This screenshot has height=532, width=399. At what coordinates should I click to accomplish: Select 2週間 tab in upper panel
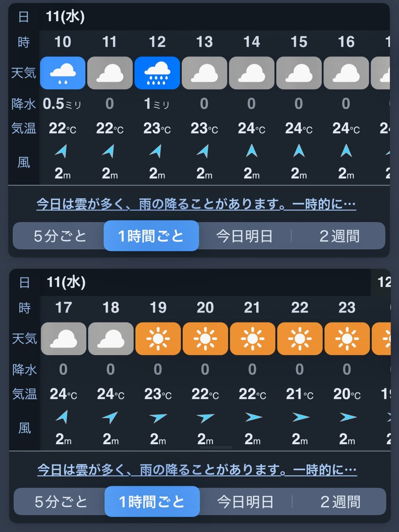click(339, 236)
